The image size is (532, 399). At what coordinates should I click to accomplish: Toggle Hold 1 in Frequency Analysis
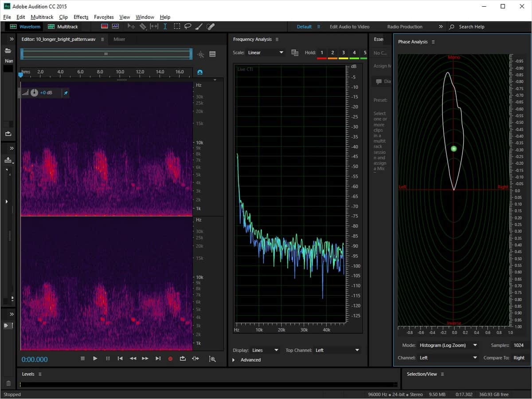322,53
